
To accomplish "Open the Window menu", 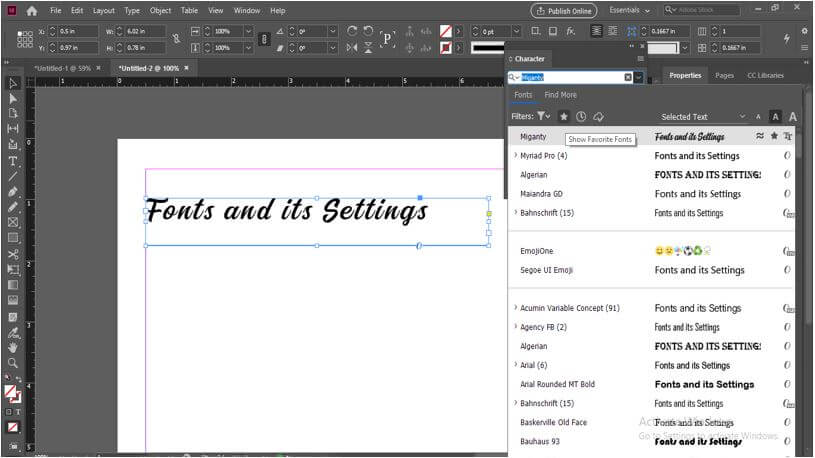I will 246,10.
